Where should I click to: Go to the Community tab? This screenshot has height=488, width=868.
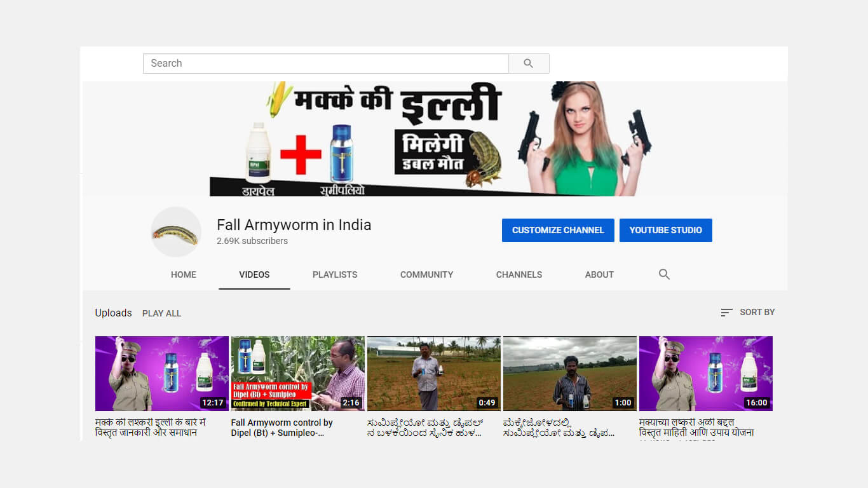[426, 274]
